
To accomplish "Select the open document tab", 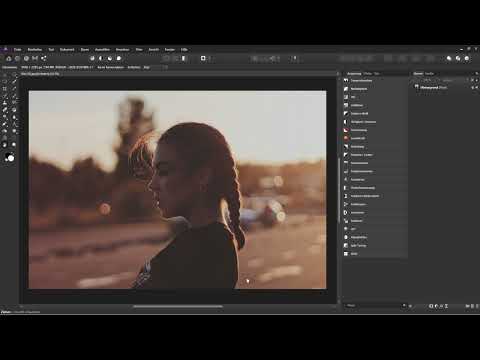I will pos(40,74).
